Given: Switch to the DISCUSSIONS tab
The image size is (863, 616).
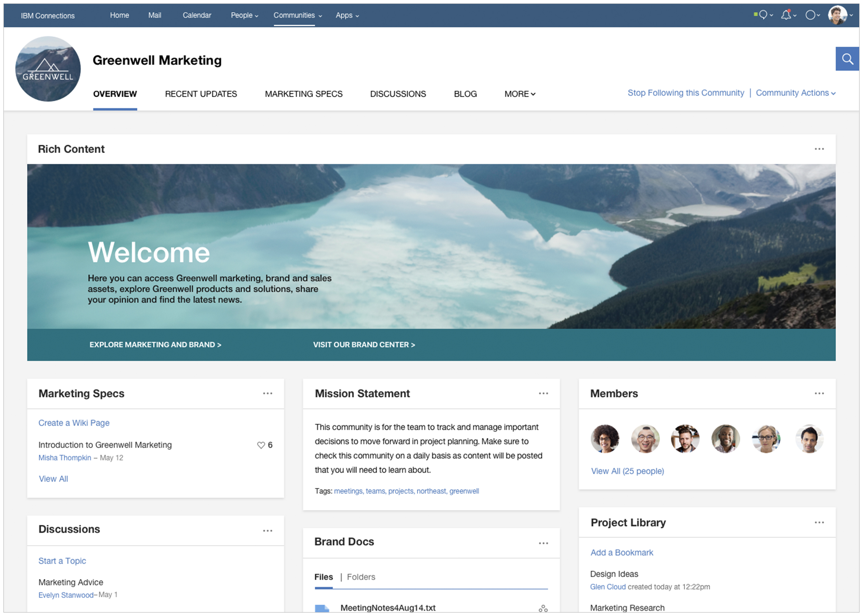Looking at the screenshot, I should [x=398, y=94].
